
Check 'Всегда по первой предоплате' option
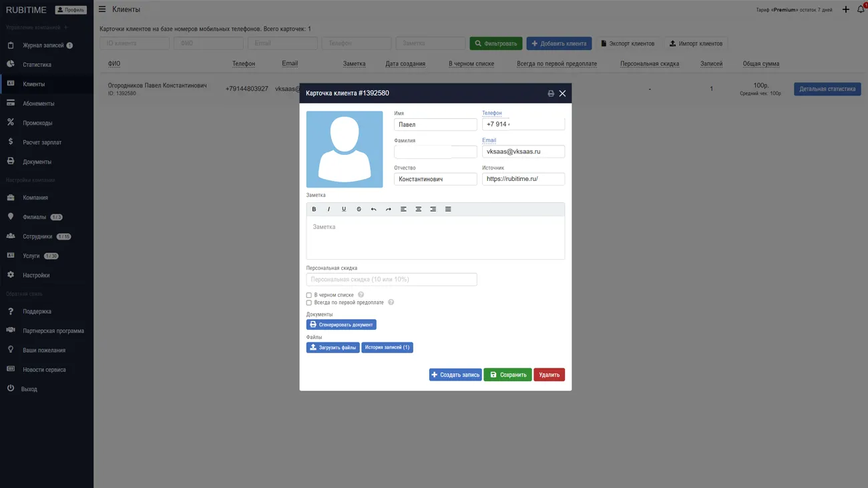[309, 303]
